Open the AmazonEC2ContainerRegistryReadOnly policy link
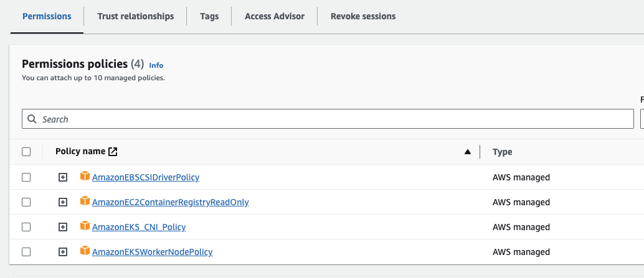Screen dimensions: 644x278 click(171, 202)
